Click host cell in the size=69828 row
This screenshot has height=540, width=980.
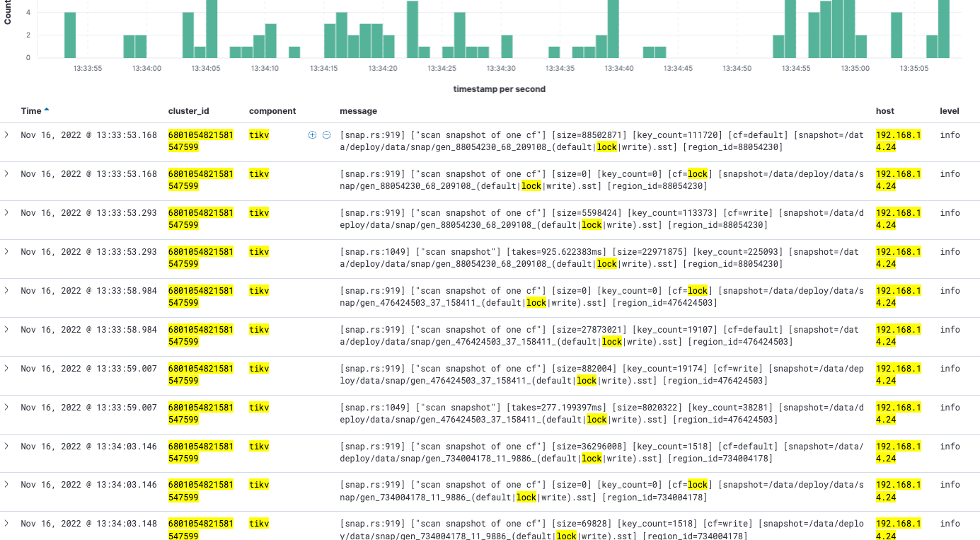pyautogui.click(x=899, y=530)
